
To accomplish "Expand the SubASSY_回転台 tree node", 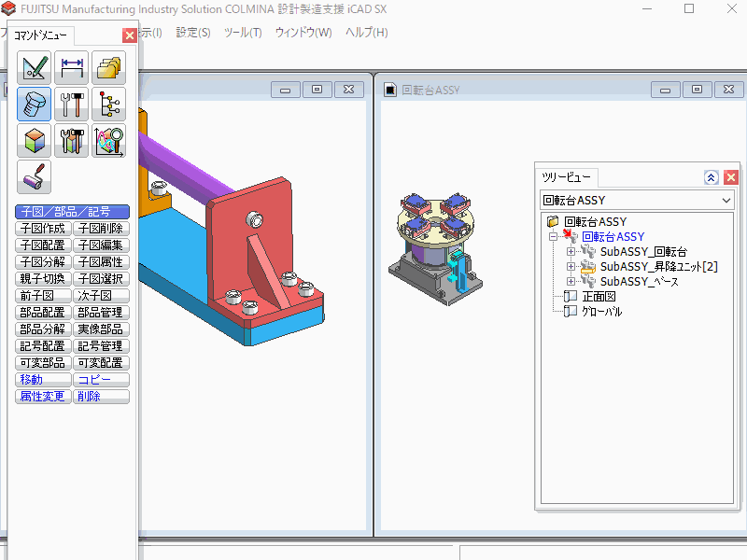I will [x=571, y=252].
